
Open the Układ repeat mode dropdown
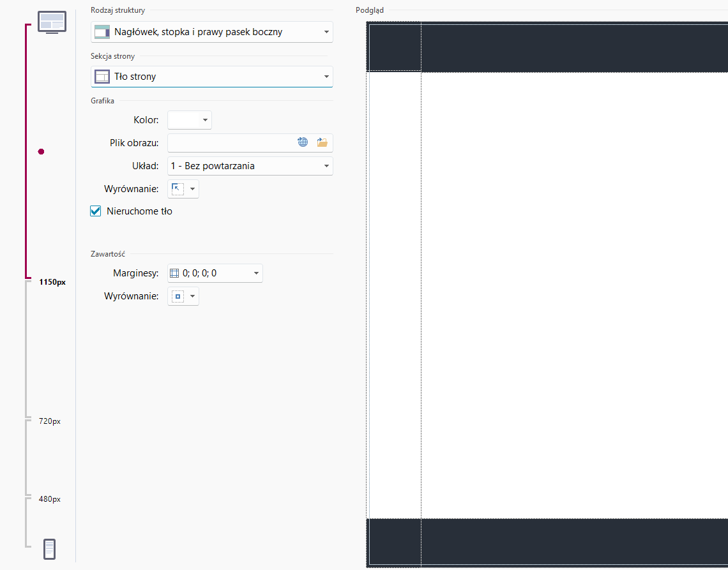(326, 166)
